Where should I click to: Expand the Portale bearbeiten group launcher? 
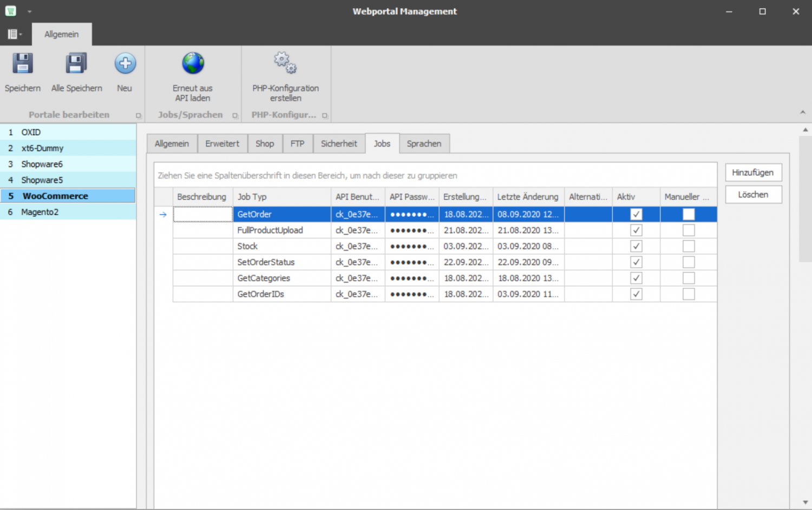pos(139,115)
